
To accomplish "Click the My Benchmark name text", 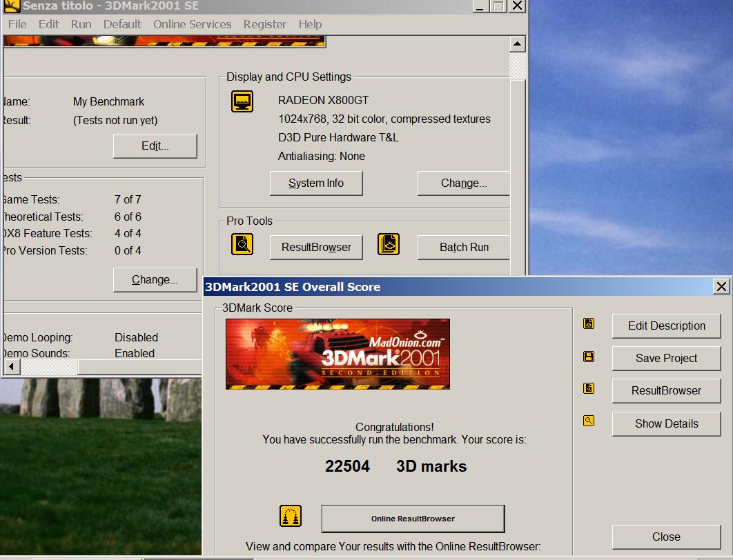I will tap(108, 102).
